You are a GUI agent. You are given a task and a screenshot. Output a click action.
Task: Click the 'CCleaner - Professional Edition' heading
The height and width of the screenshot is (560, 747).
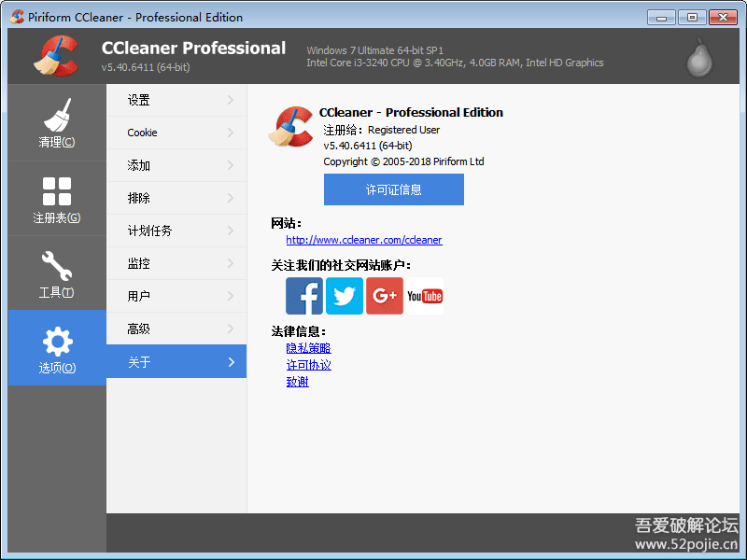coord(411,112)
